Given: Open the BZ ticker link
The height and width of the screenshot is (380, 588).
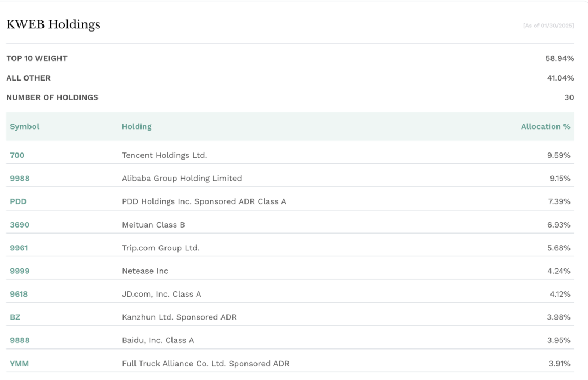Looking at the screenshot, I should point(15,317).
